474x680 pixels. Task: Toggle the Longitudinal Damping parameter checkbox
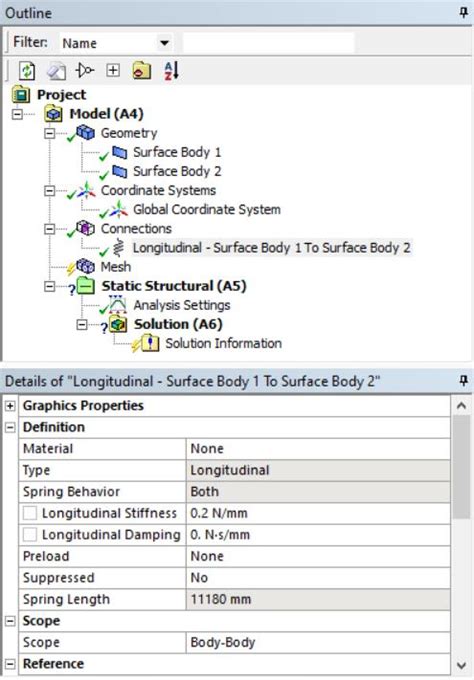click(30, 535)
